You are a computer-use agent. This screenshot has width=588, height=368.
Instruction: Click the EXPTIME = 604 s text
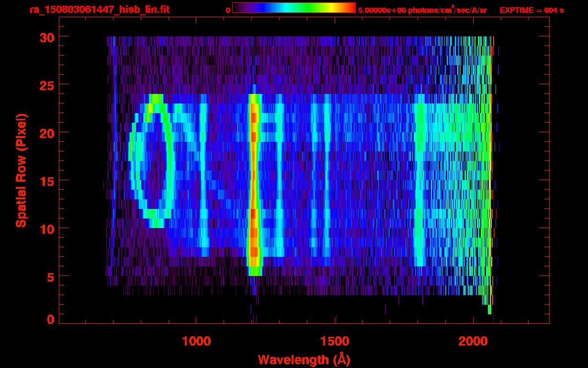tap(531, 10)
